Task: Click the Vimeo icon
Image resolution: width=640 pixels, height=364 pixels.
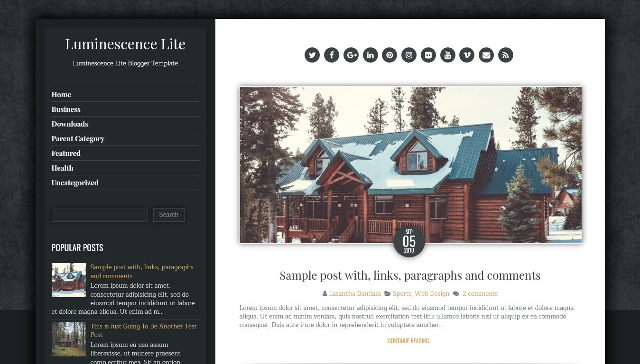Action: point(467,55)
